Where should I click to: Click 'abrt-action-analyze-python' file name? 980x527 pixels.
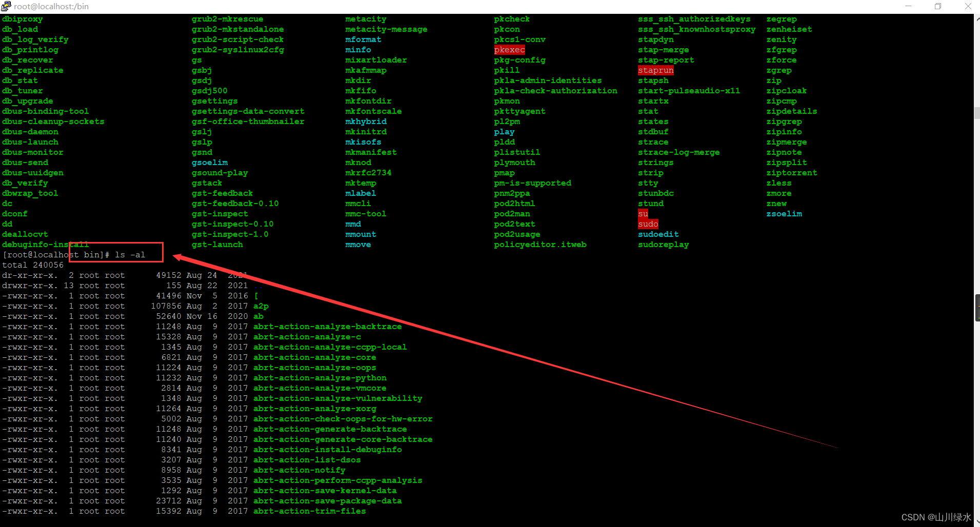click(320, 378)
